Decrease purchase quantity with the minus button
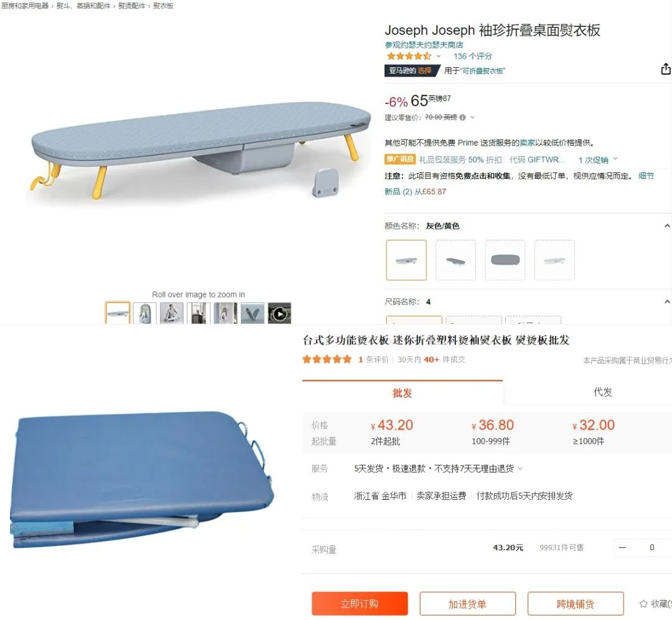The width and height of the screenshot is (672, 620). 623,548
